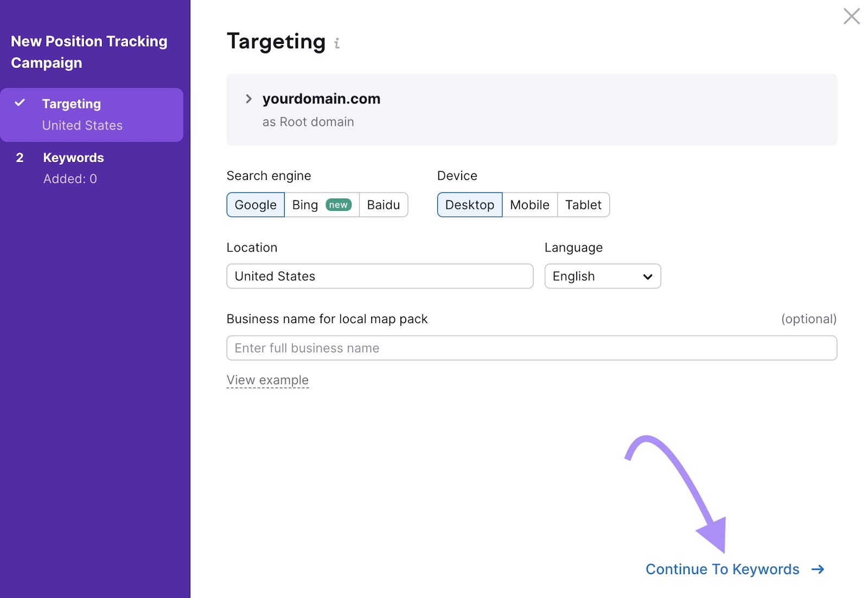Open the English language dropdown
This screenshot has width=868, height=598.
point(602,276)
